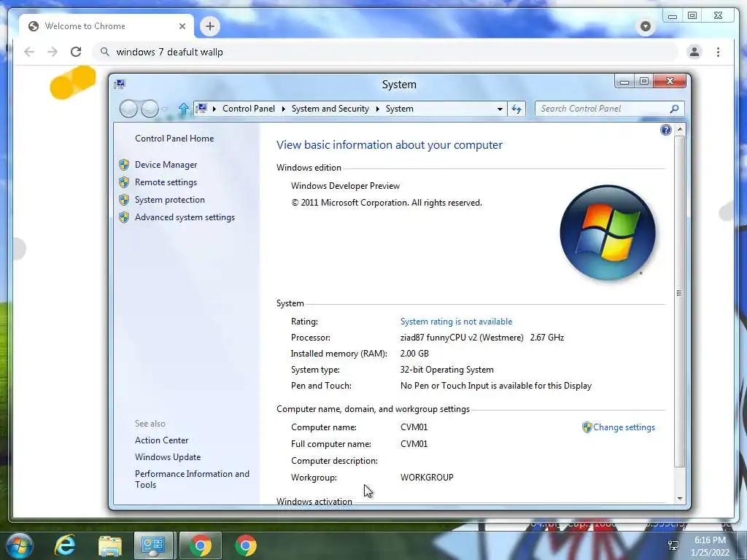
Task: Select the 2.00 GB memory value
Action: (414, 354)
